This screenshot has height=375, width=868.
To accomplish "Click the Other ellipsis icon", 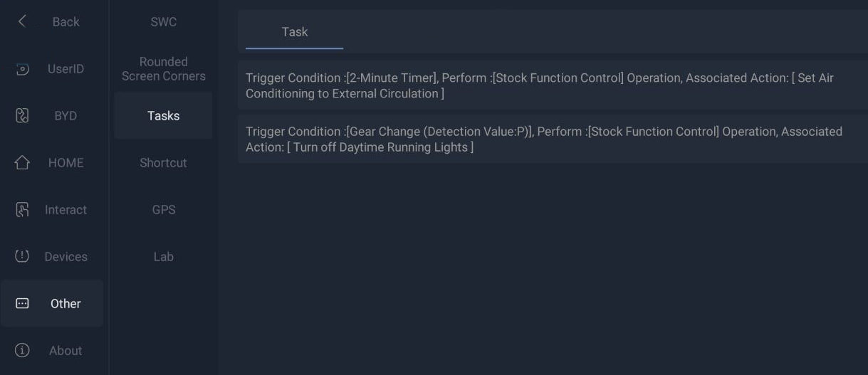I will coord(22,303).
